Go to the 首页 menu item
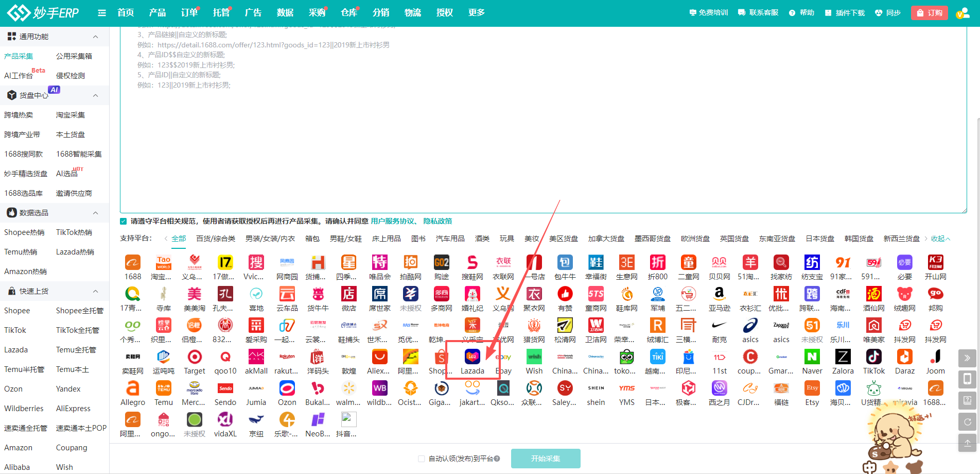Image resolution: width=980 pixels, height=474 pixels. point(126,13)
